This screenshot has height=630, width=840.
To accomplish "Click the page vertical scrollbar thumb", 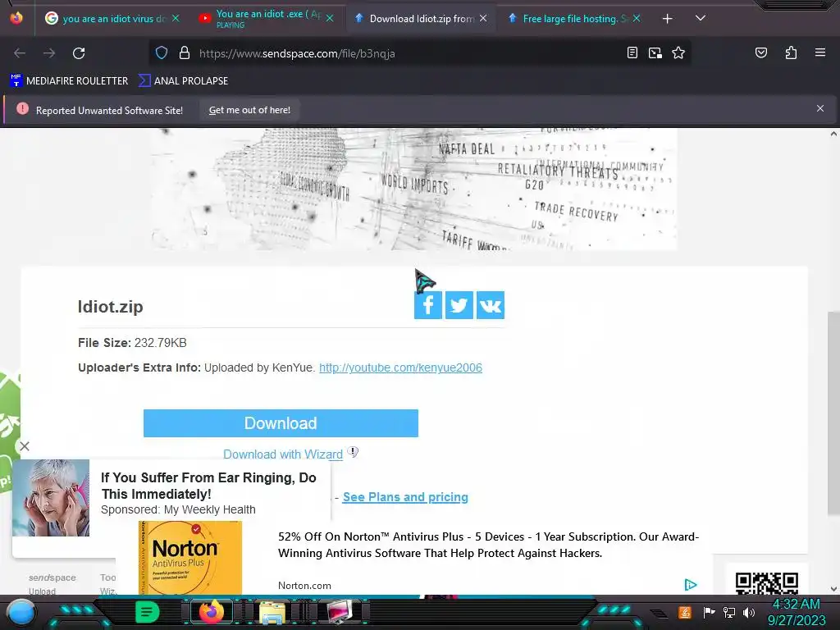I will coord(833,413).
